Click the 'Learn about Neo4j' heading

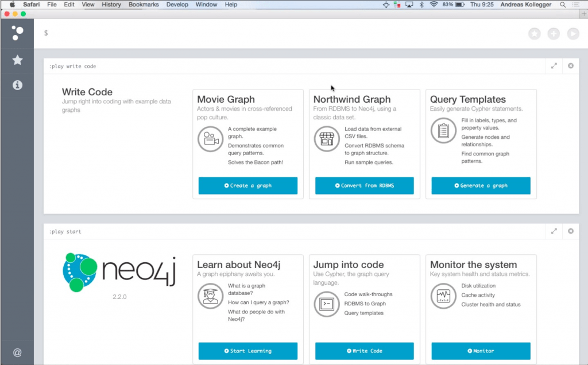(x=238, y=265)
